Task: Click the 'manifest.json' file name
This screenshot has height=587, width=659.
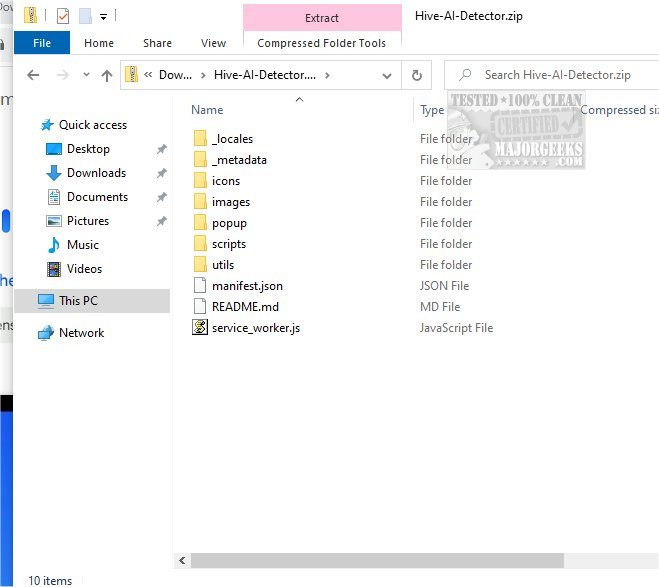Action: tap(247, 286)
